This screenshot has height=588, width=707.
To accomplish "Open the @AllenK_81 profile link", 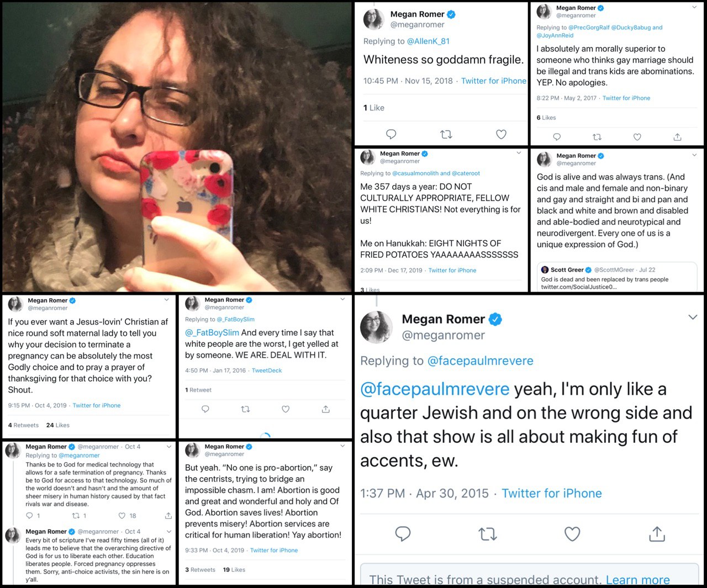I will coord(428,41).
